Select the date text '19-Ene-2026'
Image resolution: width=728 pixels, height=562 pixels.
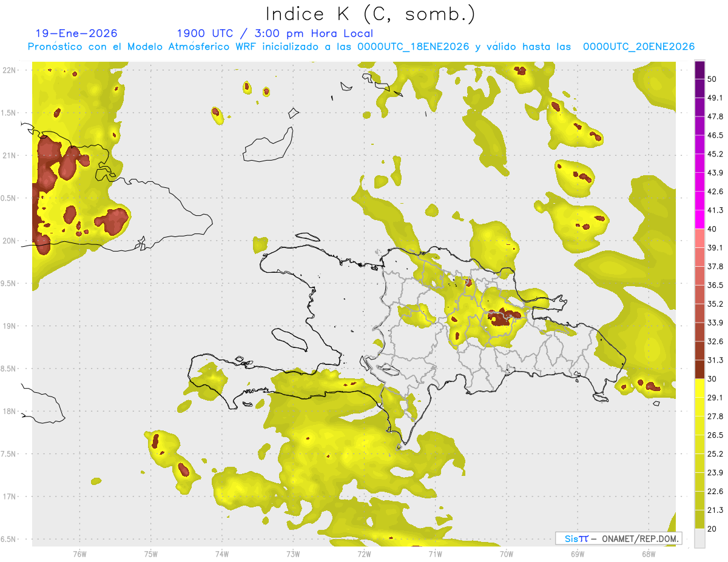coord(76,33)
